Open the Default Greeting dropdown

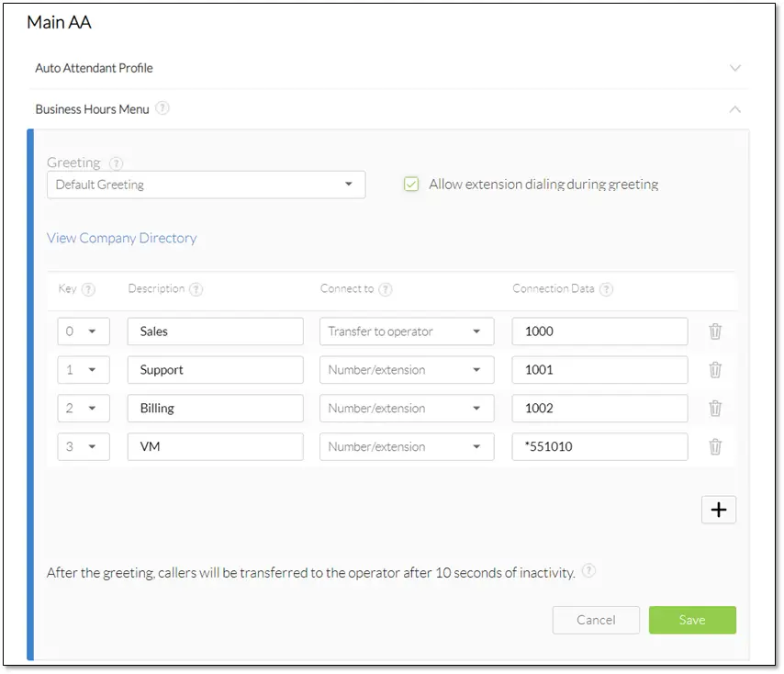coord(206,185)
